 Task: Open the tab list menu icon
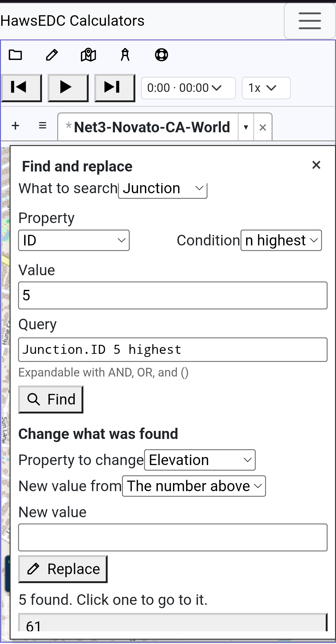click(x=43, y=126)
